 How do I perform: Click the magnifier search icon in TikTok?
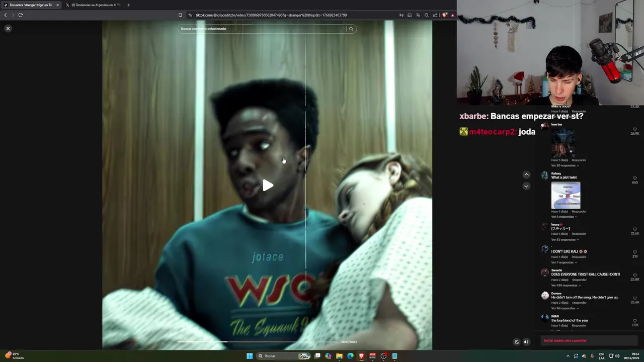pos(351,29)
